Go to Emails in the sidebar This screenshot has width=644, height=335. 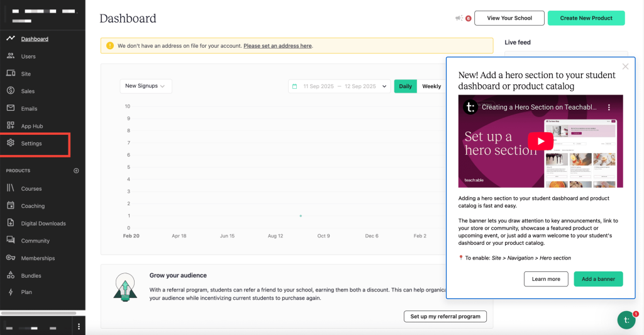pyautogui.click(x=29, y=108)
